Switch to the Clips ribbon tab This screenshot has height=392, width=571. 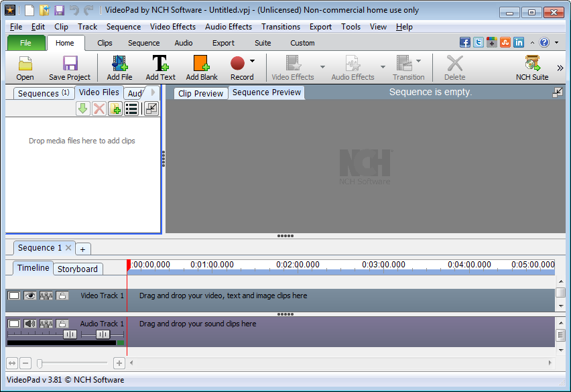105,43
